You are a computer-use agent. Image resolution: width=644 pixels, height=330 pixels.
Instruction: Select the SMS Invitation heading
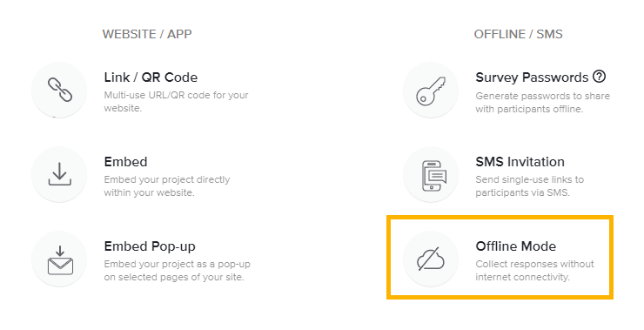point(520,162)
